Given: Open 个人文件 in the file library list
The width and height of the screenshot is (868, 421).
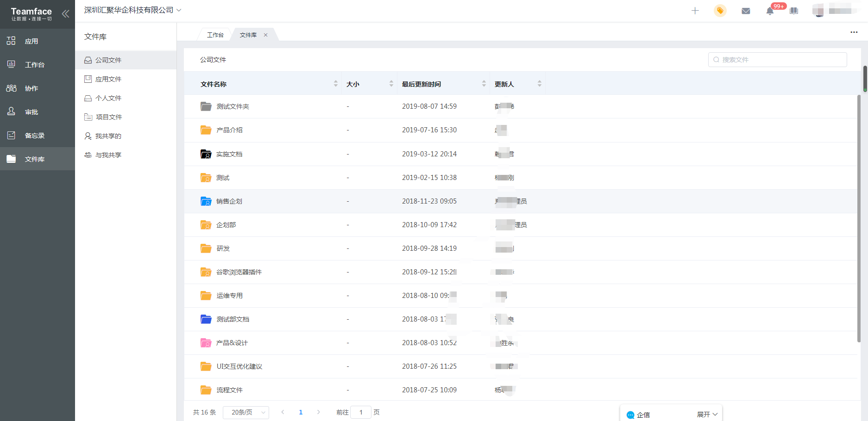Looking at the screenshot, I should pos(108,98).
